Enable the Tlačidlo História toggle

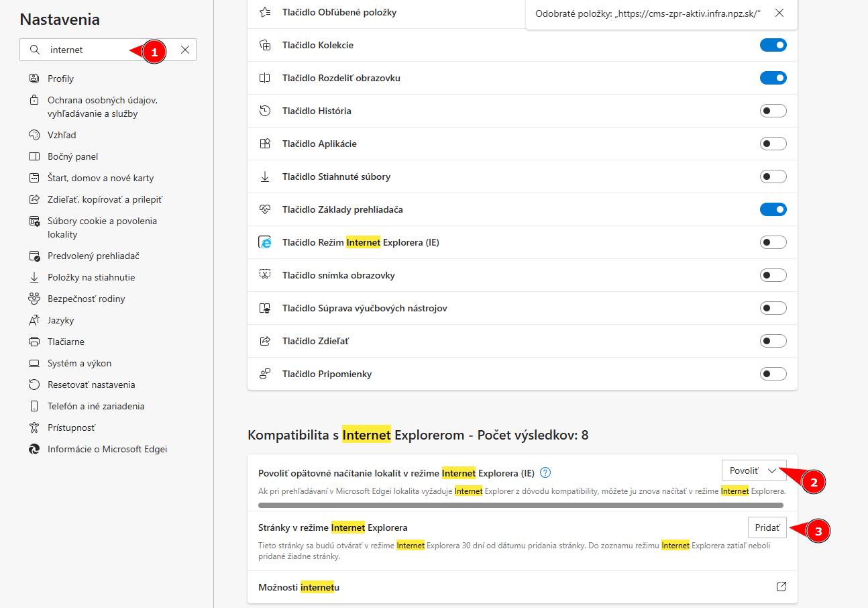click(773, 111)
